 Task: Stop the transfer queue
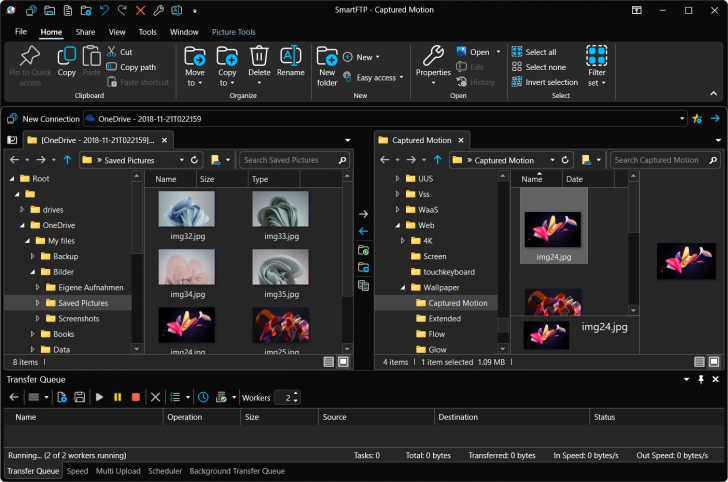point(135,397)
